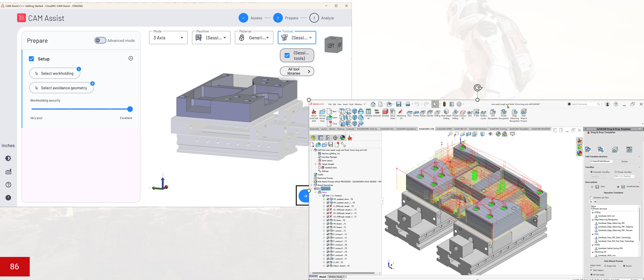Collapse the Setup section chevron

(x=131, y=58)
